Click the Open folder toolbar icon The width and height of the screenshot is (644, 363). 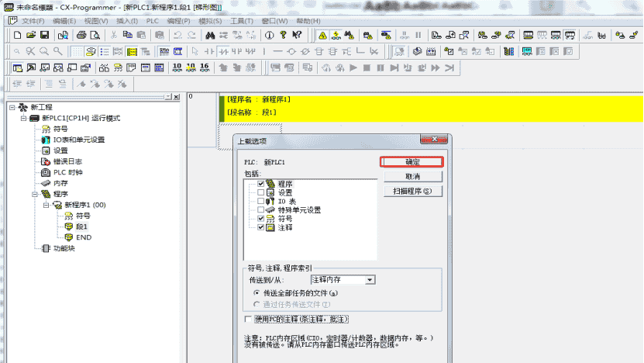click(30, 35)
